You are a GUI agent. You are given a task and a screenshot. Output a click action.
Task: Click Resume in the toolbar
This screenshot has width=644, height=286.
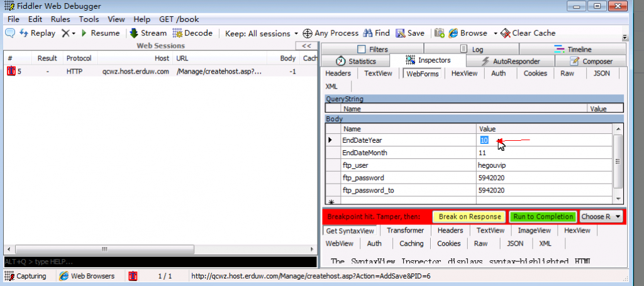[100, 33]
